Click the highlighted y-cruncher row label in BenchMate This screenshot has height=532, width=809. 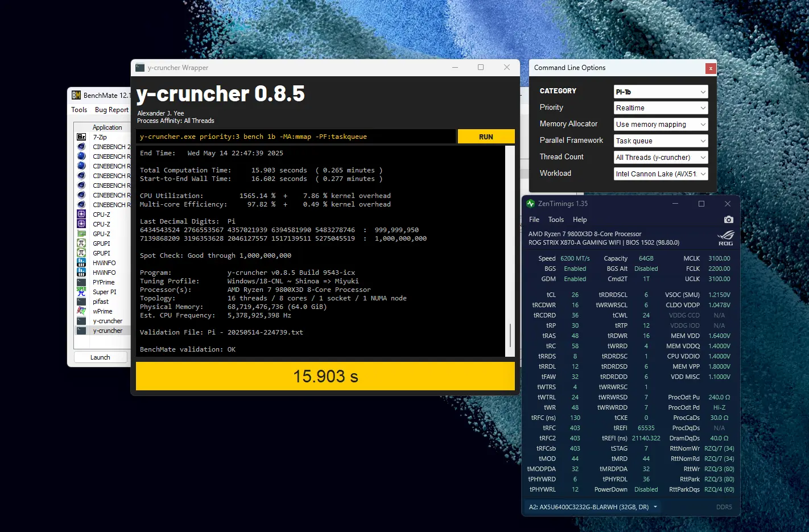pyautogui.click(x=108, y=331)
